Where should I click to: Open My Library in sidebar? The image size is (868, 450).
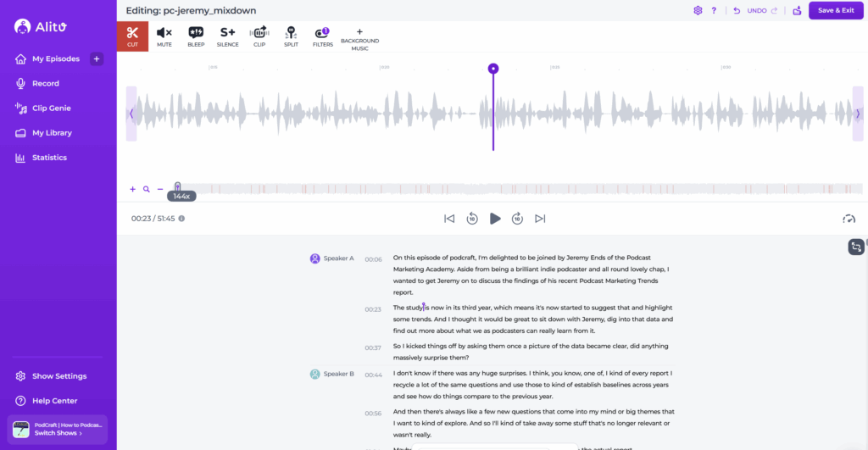44,133
